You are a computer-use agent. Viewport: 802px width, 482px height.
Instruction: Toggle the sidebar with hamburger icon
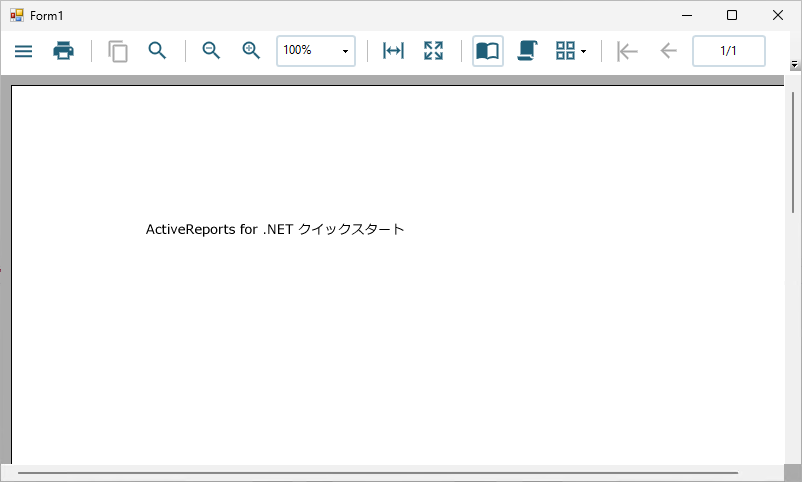[x=24, y=51]
